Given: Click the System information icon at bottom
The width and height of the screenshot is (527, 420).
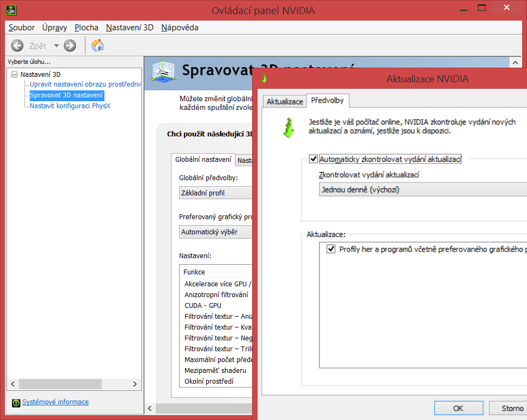Looking at the screenshot, I should [16, 403].
